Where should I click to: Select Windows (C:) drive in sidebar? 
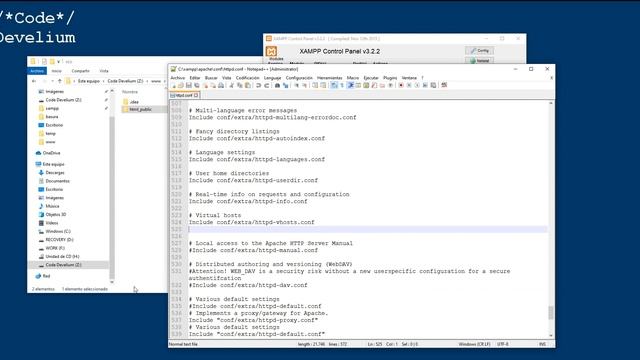tap(58, 231)
